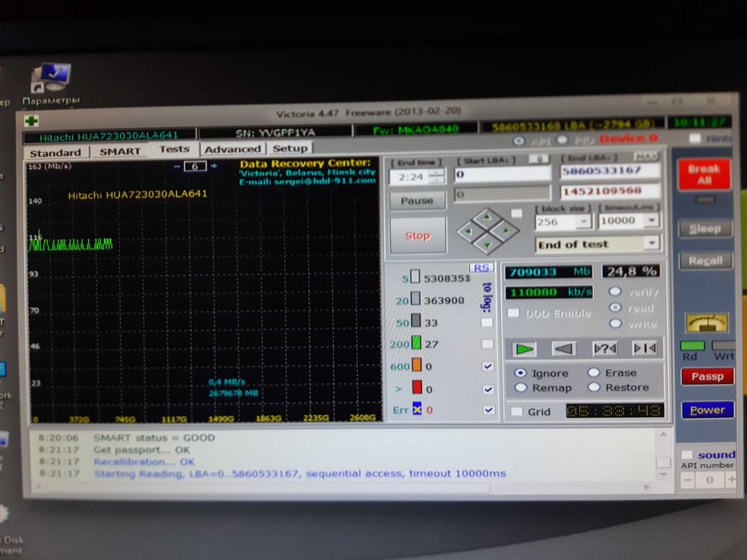Select the read radio option
Screen dimensions: 747x560
616,307
